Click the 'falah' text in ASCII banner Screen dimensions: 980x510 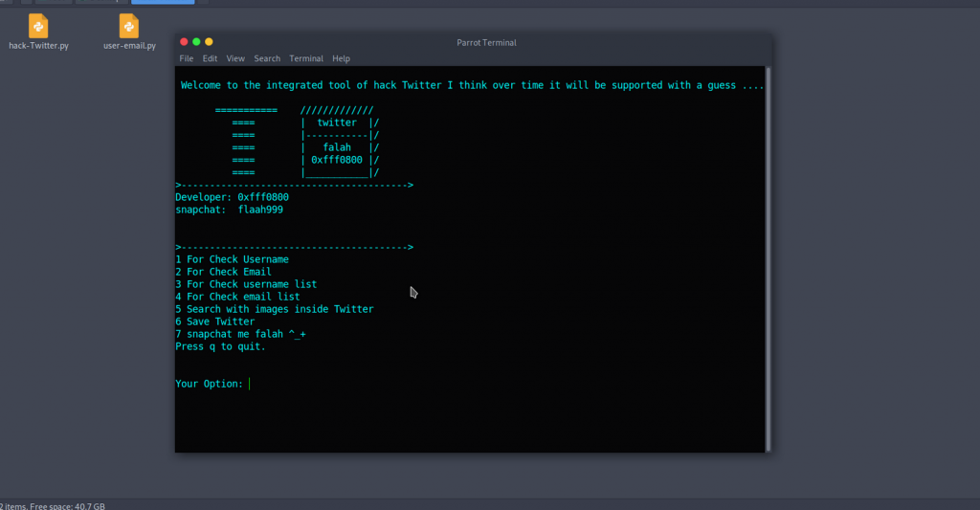(337, 147)
